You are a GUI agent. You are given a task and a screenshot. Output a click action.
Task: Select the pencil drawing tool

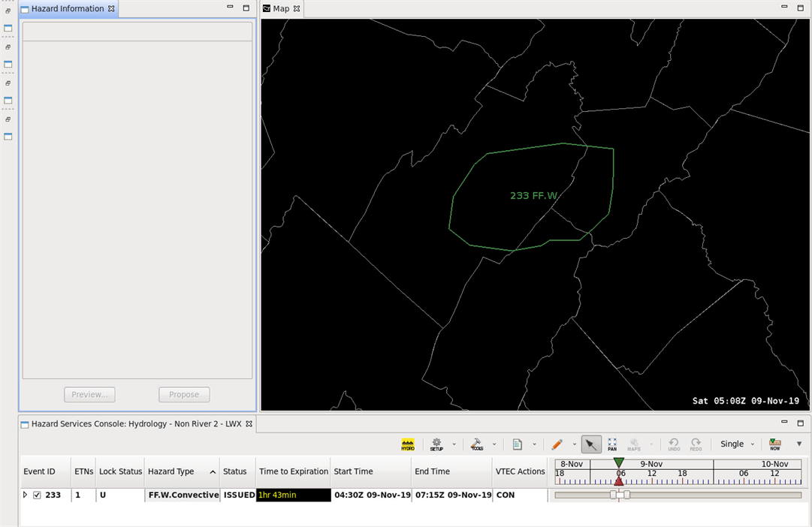(557, 444)
